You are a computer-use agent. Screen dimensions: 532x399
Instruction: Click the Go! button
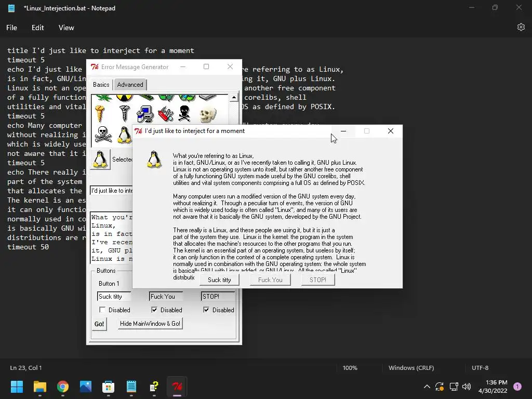99,324
